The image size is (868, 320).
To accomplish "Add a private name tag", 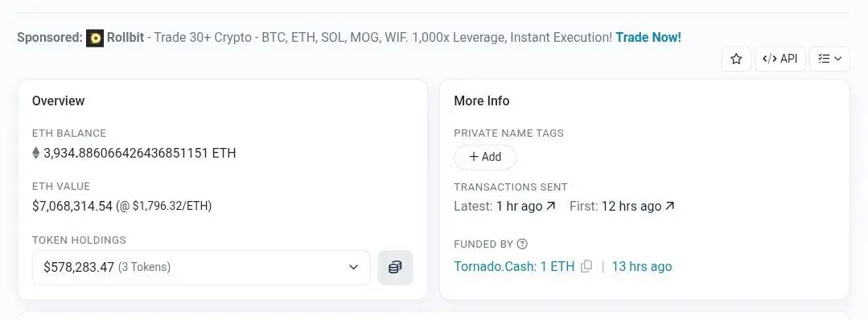I will click(485, 158).
